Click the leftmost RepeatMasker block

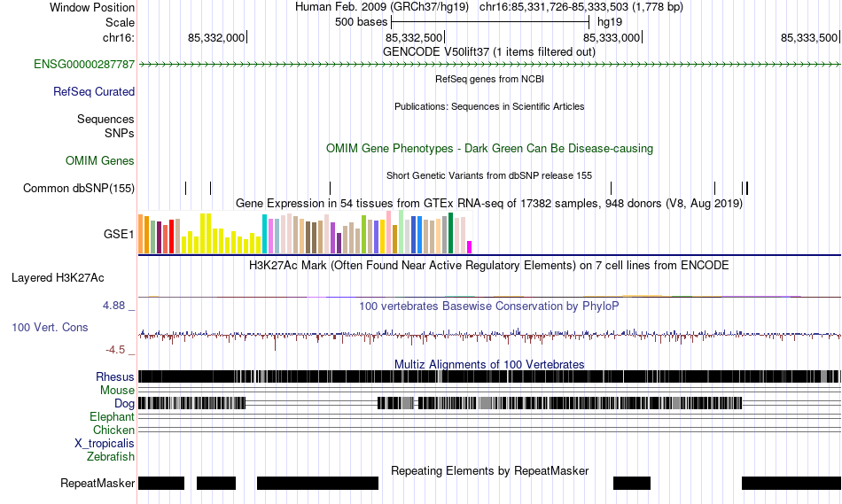click(x=161, y=483)
